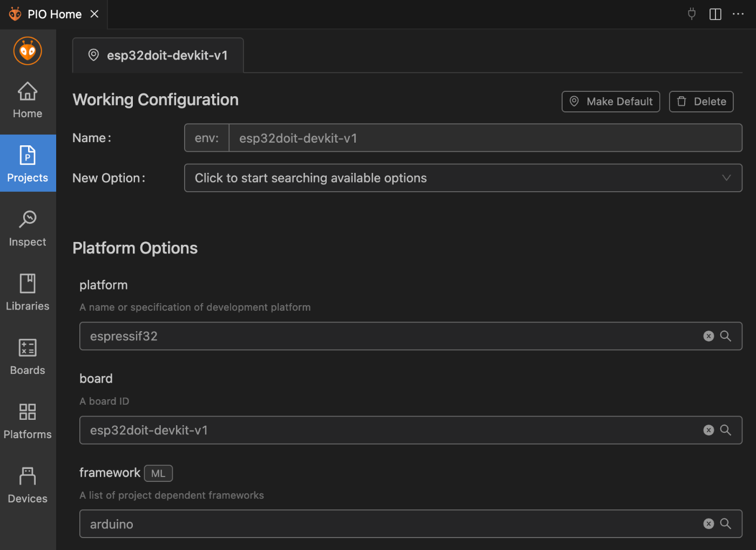Open the Devices section
Image resolution: width=756 pixels, height=550 pixels.
click(28, 485)
